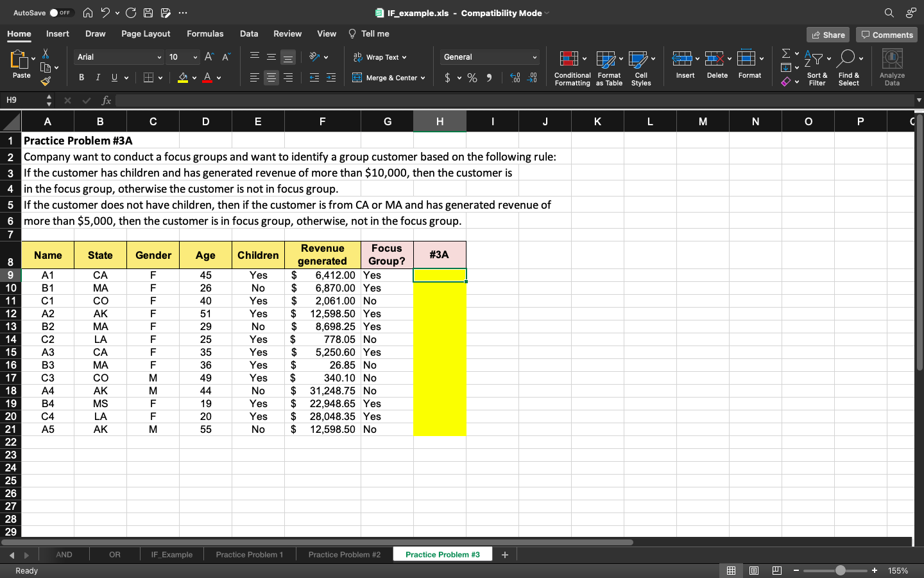Image resolution: width=924 pixels, height=578 pixels.
Task: Open the Merge & Center dropdown arrow
Action: tap(423, 78)
